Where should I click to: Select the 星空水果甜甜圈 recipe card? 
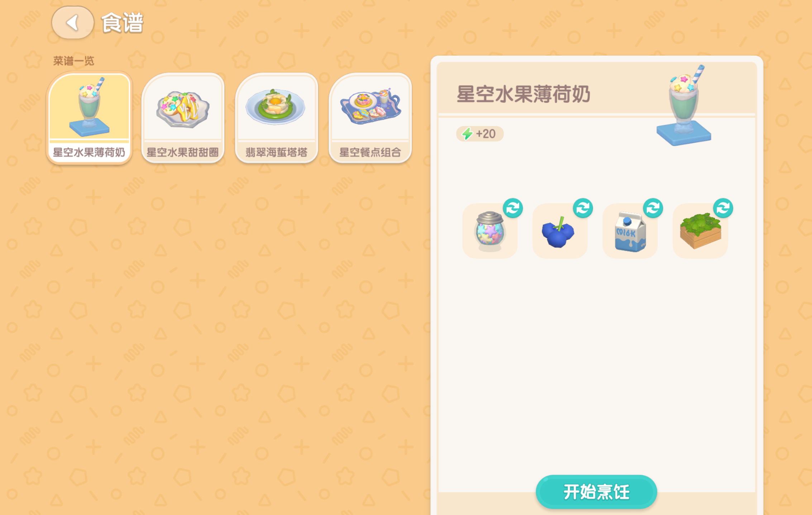coord(183,118)
